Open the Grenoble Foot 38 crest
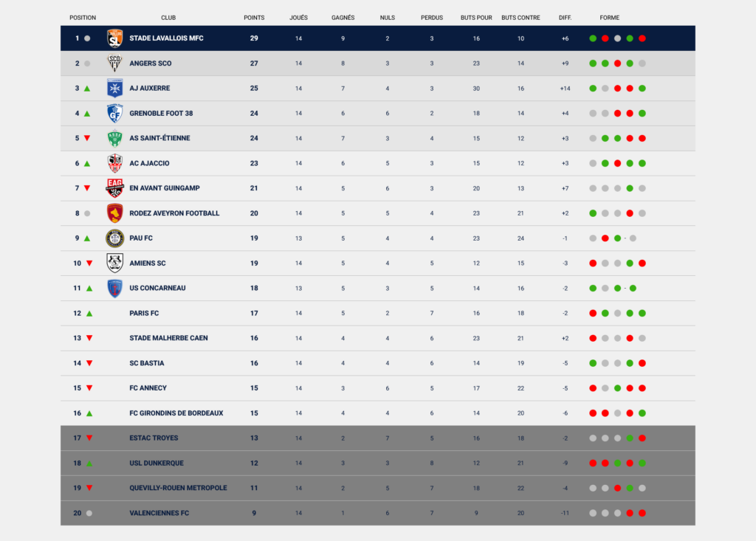The height and width of the screenshot is (541, 756). point(114,113)
